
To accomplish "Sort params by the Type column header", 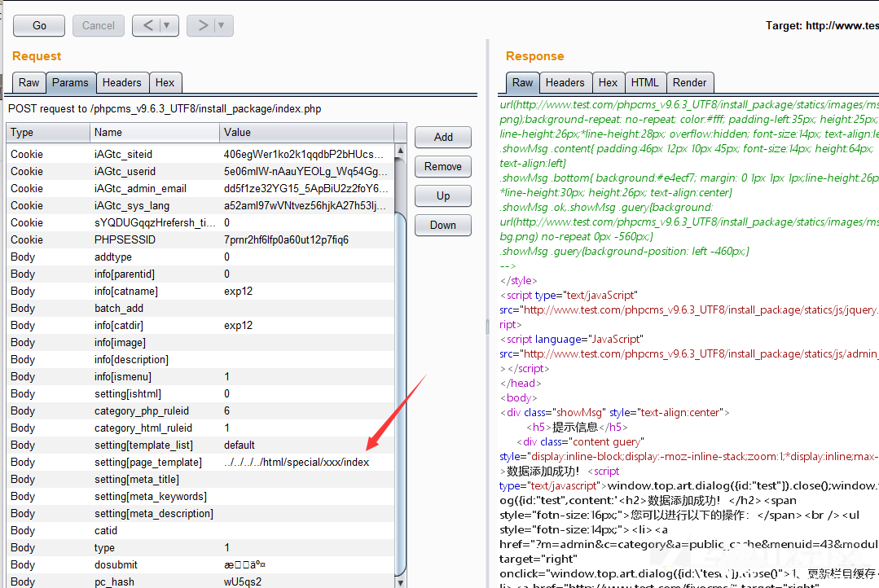I will tap(48, 133).
